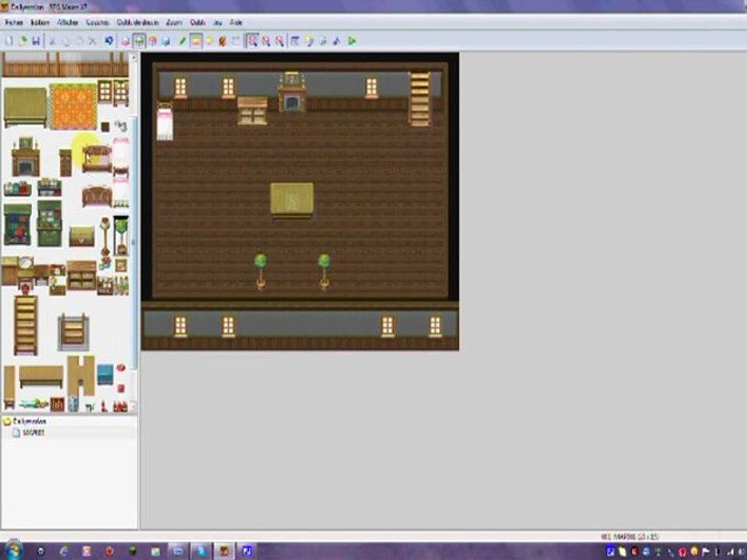
Task: Open the Aide menu
Action: click(x=236, y=23)
